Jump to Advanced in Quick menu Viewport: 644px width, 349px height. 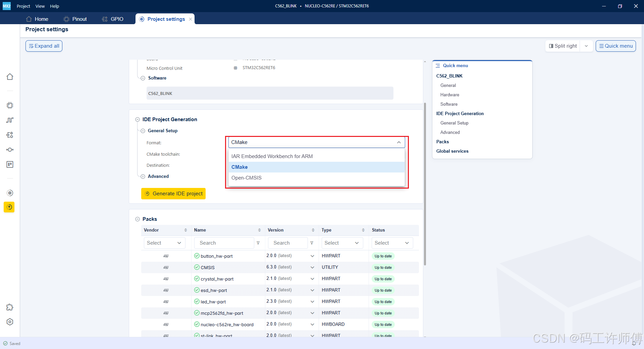click(450, 133)
